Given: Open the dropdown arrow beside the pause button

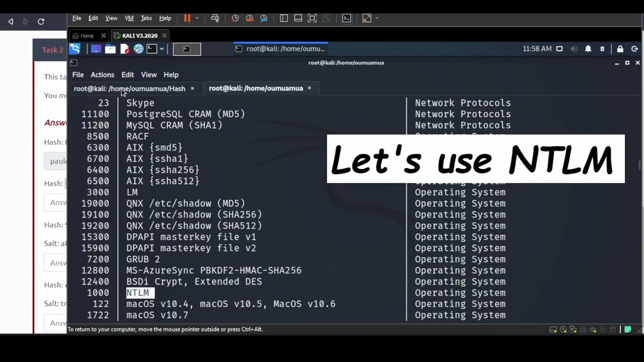Looking at the screenshot, I should [197, 18].
